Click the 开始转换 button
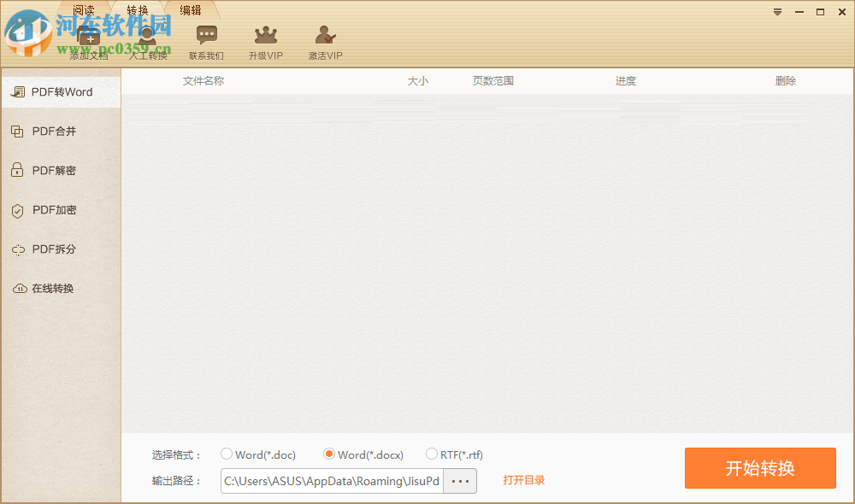Viewport: 855px width, 504px height. coord(760,468)
